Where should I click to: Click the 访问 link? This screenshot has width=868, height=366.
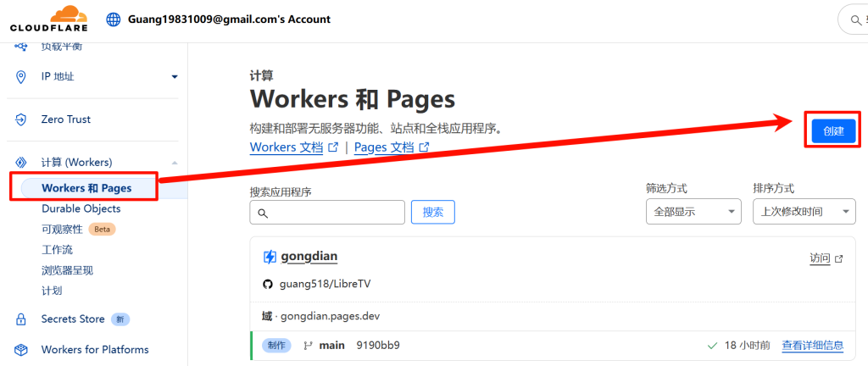pyautogui.click(x=820, y=258)
